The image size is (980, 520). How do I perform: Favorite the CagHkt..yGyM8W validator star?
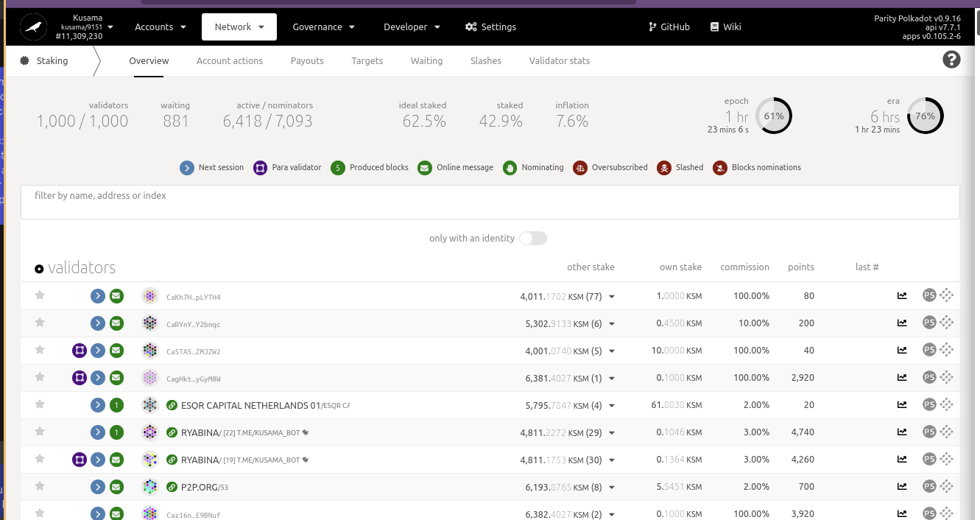coord(40,377)
